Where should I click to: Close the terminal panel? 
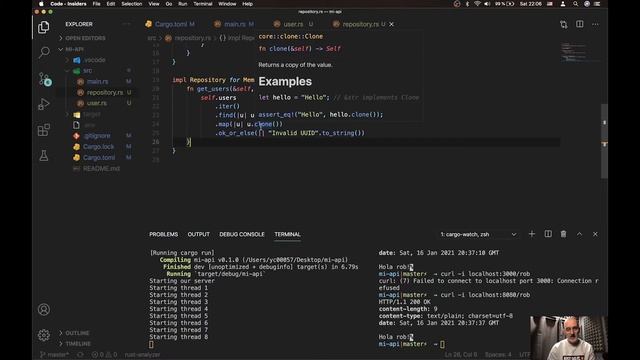[x=595, y=234]
